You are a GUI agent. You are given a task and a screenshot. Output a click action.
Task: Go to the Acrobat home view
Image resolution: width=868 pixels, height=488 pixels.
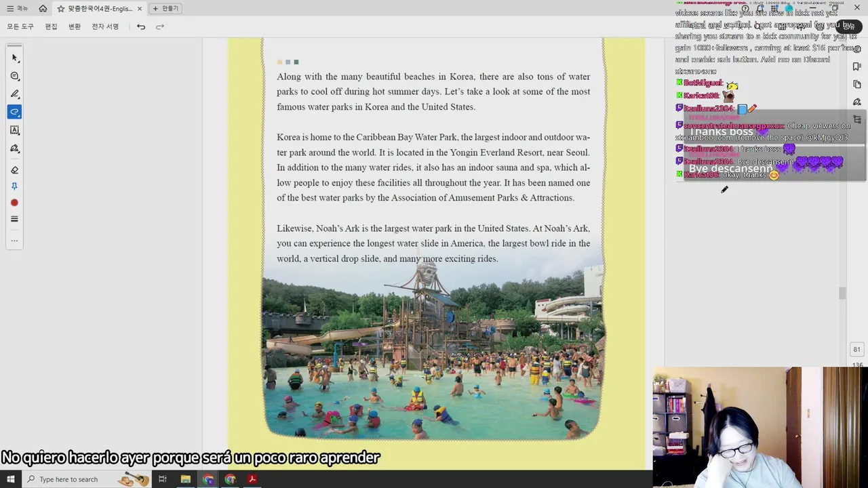click(x=43, y=8)
